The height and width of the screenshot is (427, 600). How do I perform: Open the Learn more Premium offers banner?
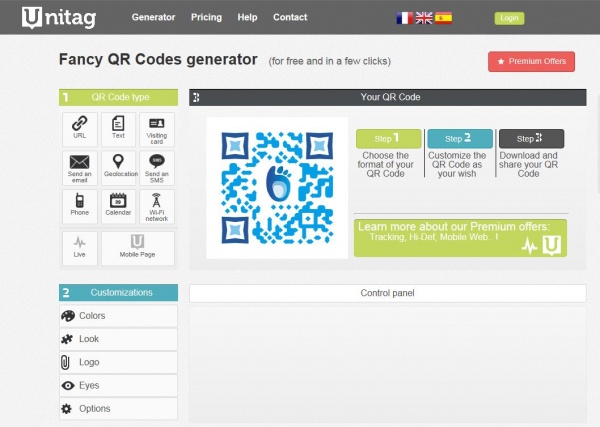pyautogui.click(x=460, y=238)
